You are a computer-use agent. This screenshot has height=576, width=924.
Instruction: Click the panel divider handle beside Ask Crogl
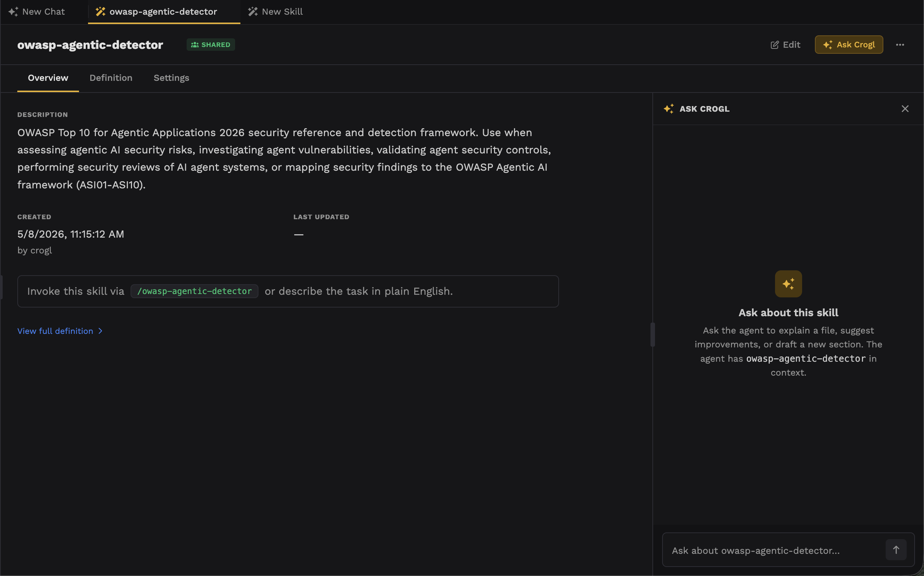tap(653, 335)
